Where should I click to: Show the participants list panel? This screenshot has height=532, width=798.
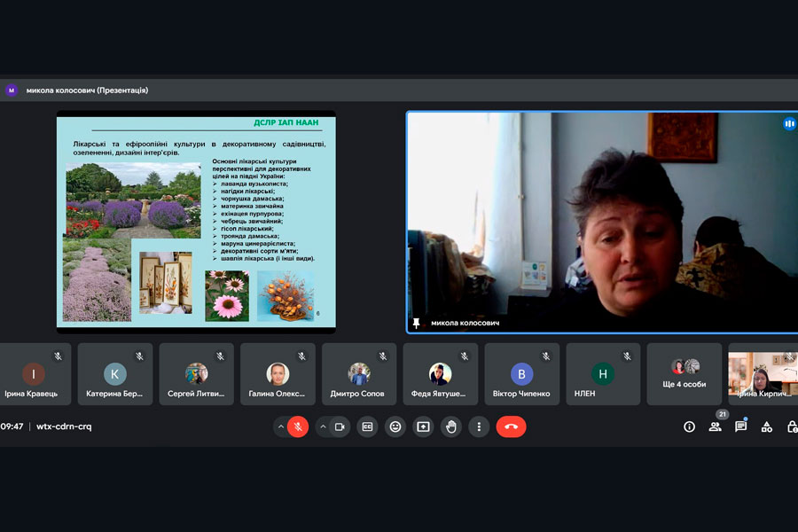coord(715,426)
